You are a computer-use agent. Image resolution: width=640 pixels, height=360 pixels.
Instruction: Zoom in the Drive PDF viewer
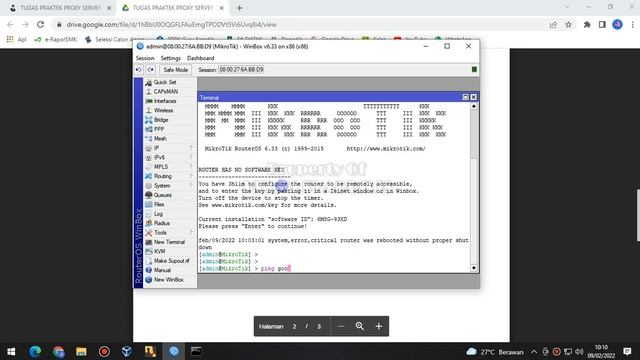pos(379,326)
